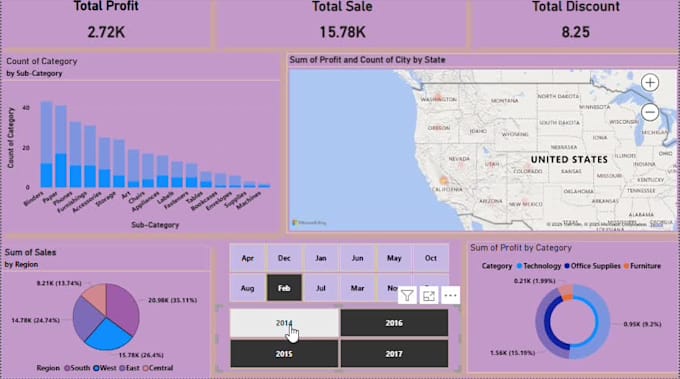Click the 15.78K (26.4%) pie label
Image resolution: width=680 pixels, height=379 pixels.
tap(141, 355)
